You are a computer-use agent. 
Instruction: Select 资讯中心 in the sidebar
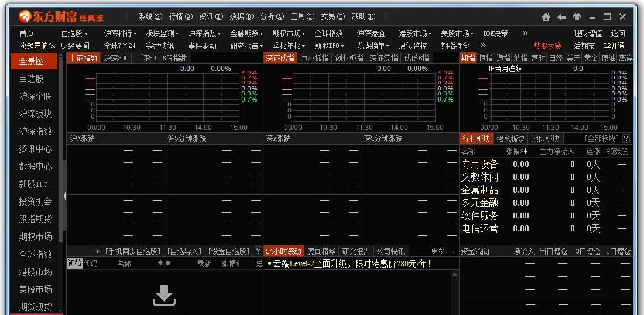[x=35, y=149]
